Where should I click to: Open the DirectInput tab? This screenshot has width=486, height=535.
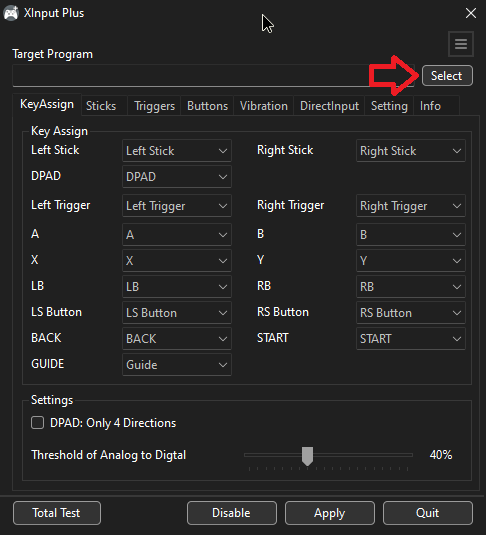[329, 106]
